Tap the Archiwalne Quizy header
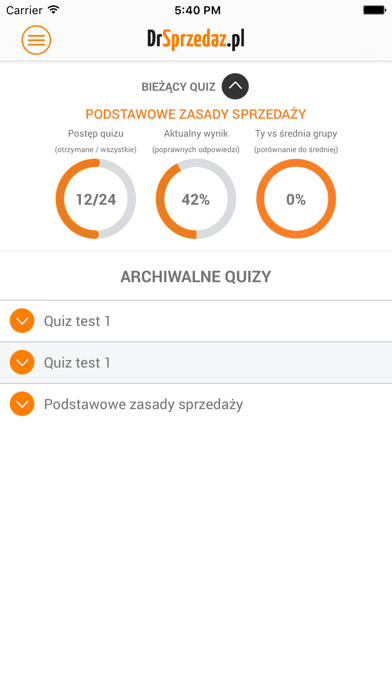 (x=196, y=277)
